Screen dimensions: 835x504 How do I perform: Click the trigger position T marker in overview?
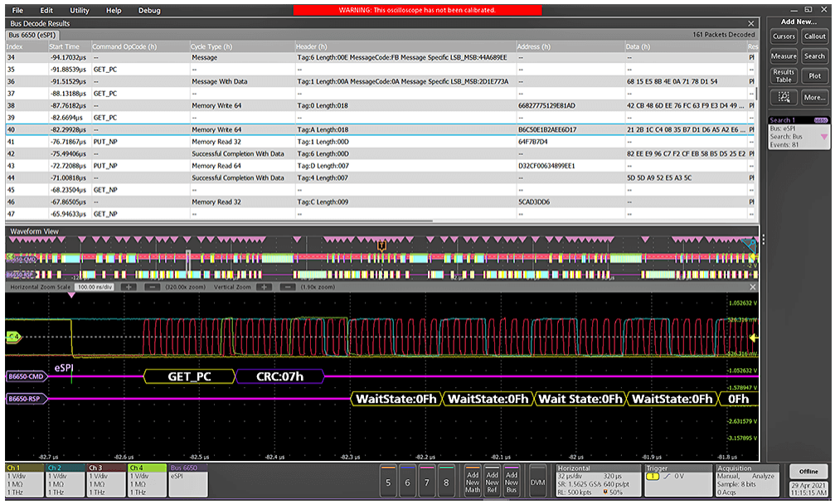pos(381,246)
